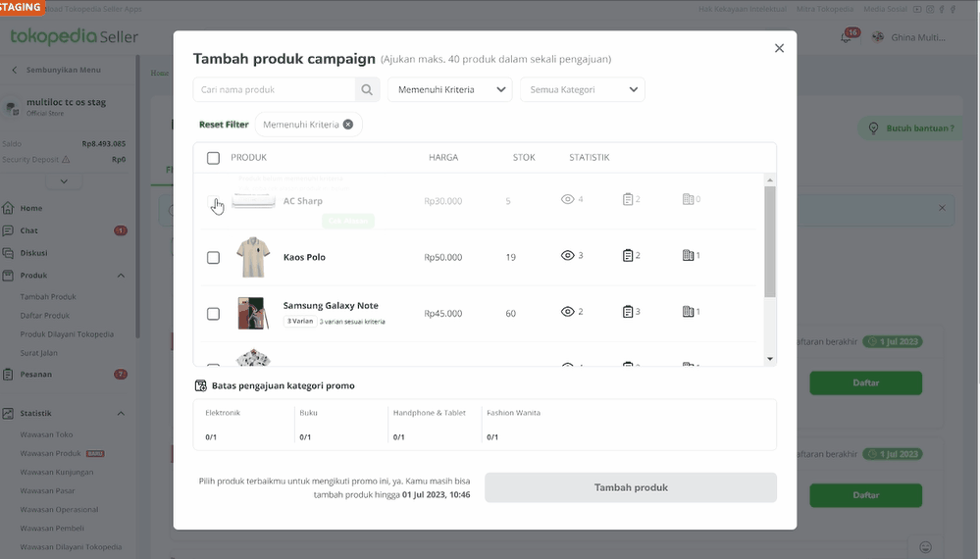The height and width of the screenshot is (559, 980).
Task: Open Wawasan Produk in sidebar
Action: coord(51,453)
